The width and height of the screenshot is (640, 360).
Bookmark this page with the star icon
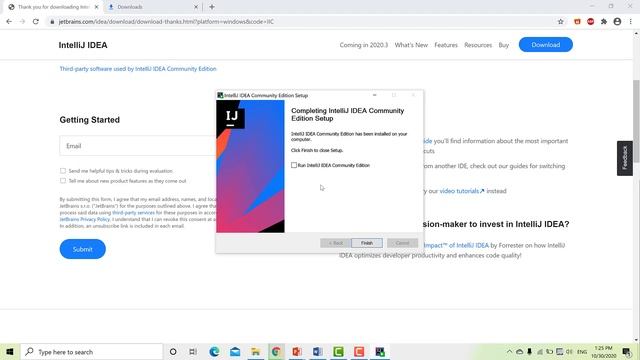coord(560,22)
